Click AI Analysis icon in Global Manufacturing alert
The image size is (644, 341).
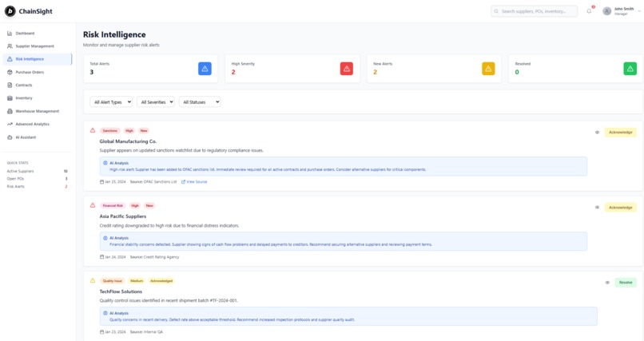click(x=105, y=163)
